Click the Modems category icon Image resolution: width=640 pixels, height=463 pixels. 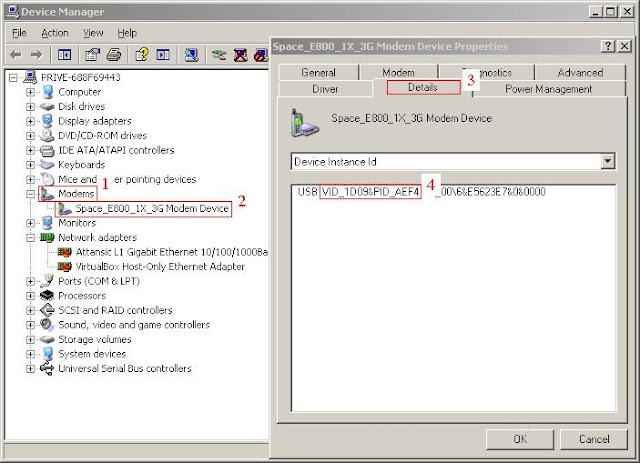[47, 194]
